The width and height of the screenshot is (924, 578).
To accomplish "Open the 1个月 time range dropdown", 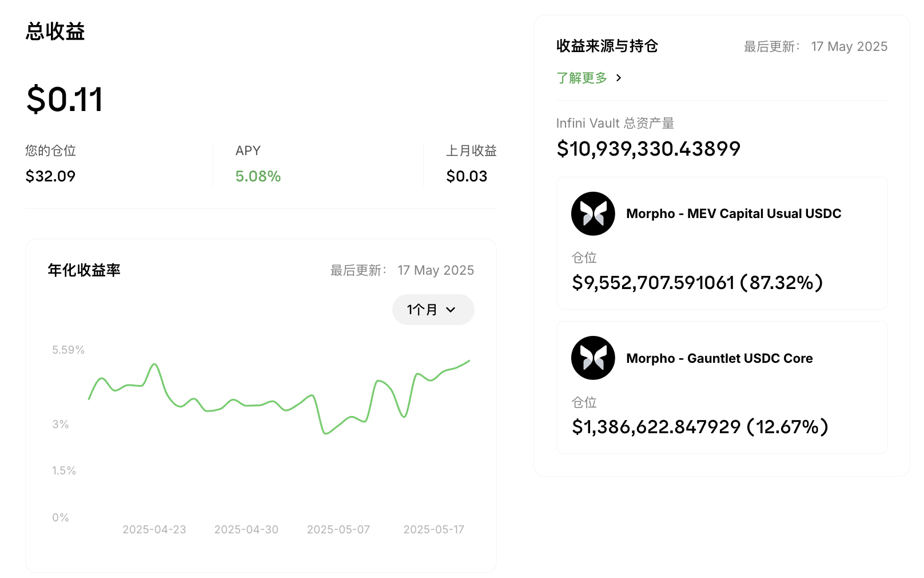I will click(433, 310).
